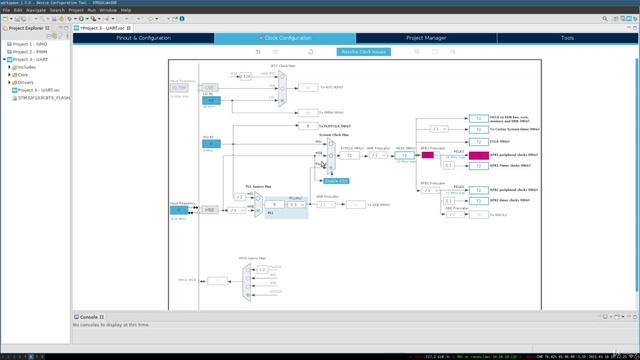
Task: Select HSI input in System Clock Mux
Action: 331,144
